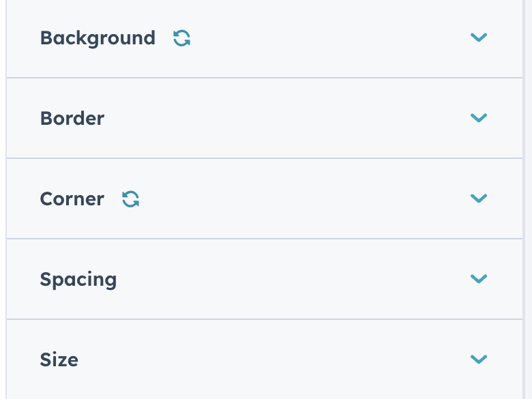The height and width of the screenshot is (399, 532).
Task: Click the divider between Background and Border
Action: (265, 78)
